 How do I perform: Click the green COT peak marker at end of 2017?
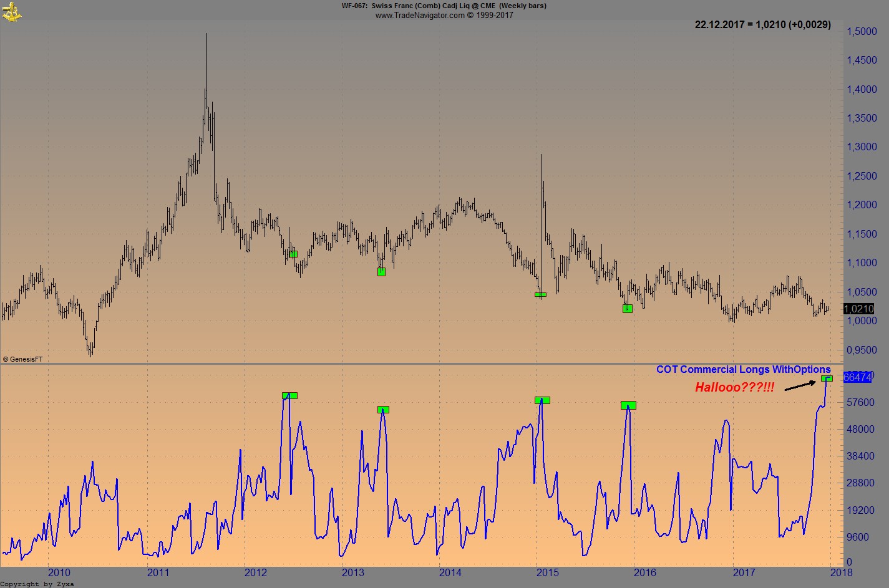pyautogui.click(x=827, y=378)
